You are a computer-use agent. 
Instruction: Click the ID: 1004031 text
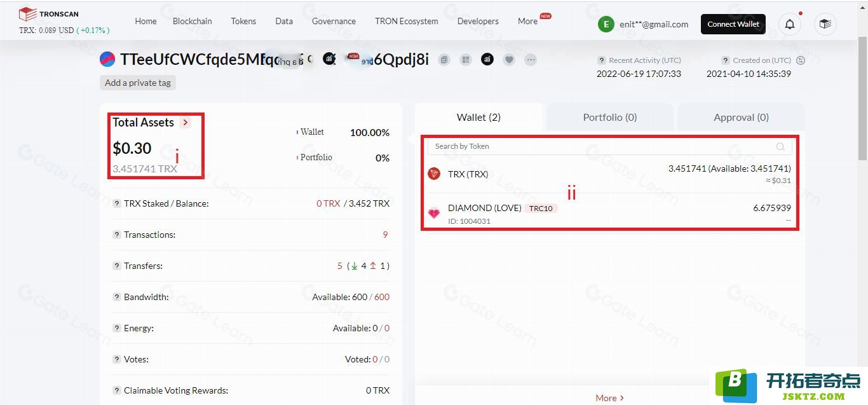[x=469, y=221]
